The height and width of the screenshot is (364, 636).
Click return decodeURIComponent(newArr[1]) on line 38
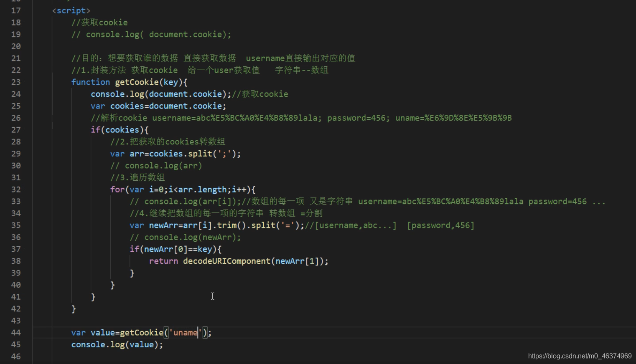239,261
